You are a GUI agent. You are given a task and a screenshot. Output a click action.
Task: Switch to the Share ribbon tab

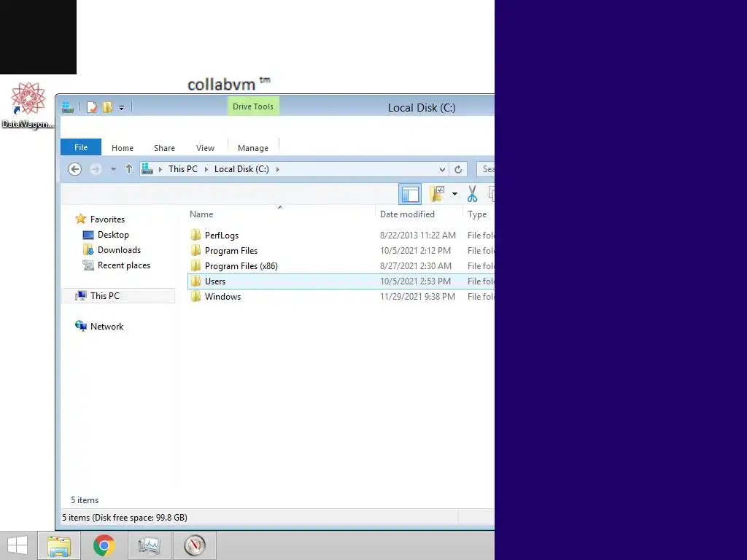coord(164,148)
